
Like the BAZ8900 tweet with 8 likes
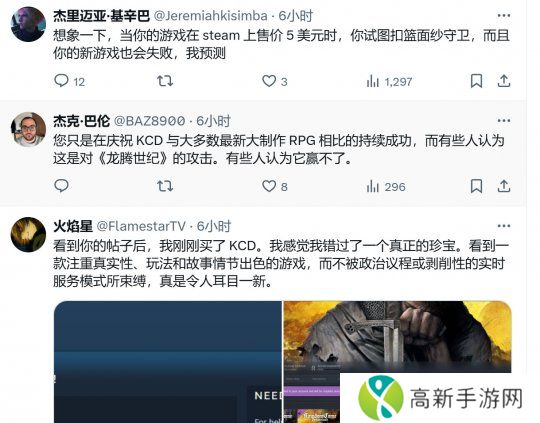click(x=274, y=186)
